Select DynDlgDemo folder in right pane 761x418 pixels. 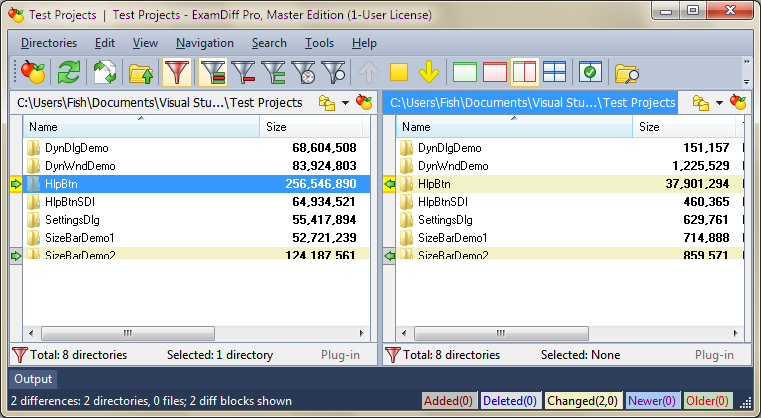tap(570, 148)
